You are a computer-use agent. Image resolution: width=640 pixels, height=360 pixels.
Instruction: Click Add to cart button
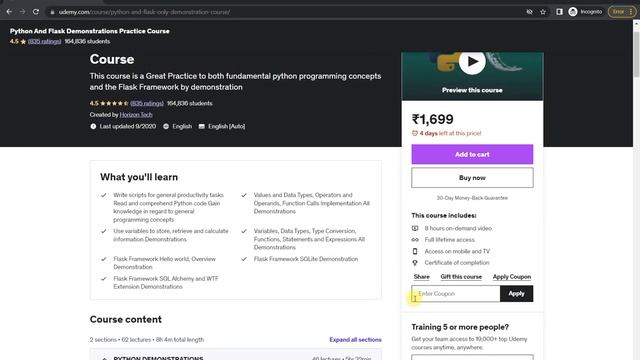click(472, 154)
